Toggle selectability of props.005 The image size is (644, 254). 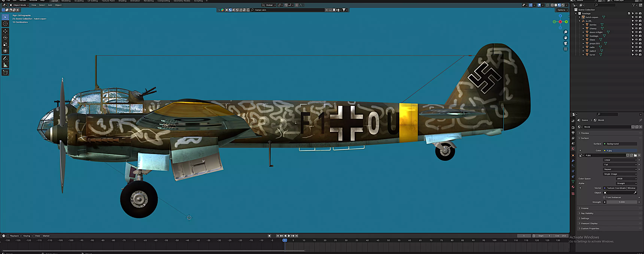click(633, 43)
